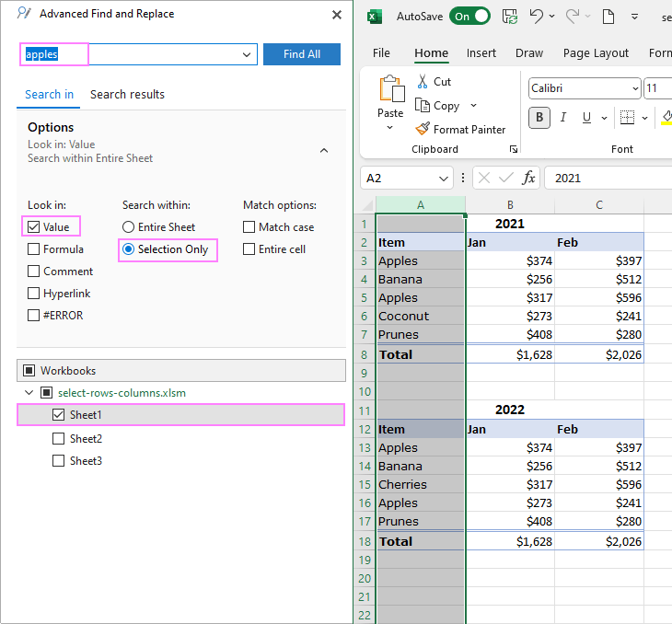Click the New file icon in Quick Access
This screenshot has height=624, width=672.
608,17
